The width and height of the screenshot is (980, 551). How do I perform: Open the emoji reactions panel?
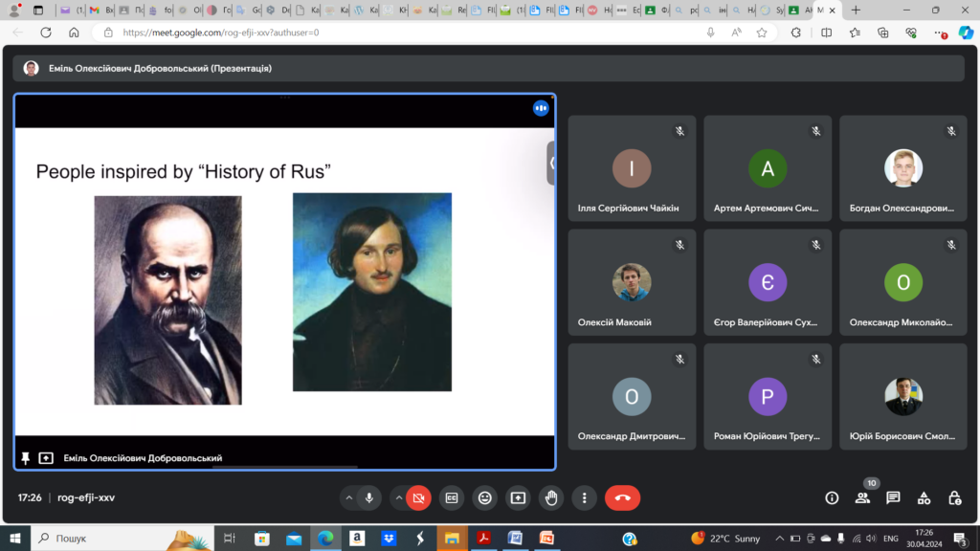tap(485, 497)
